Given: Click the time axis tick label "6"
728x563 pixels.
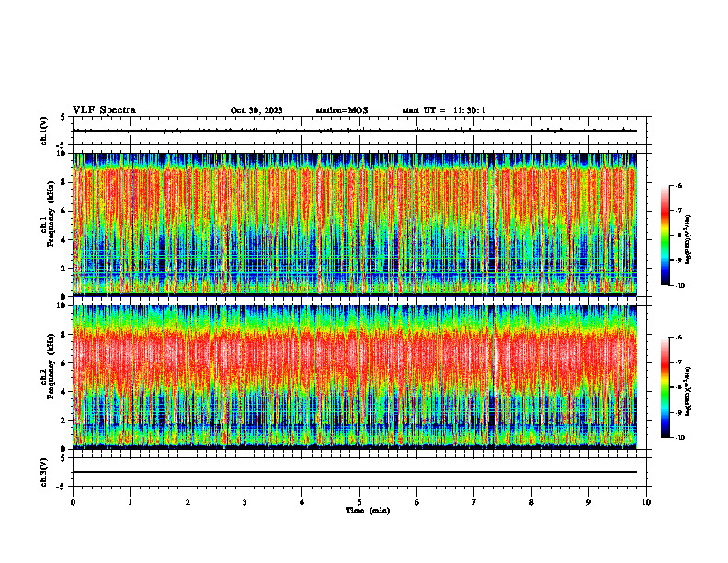Looking at the screenshot, I should (x=417, y=502).
